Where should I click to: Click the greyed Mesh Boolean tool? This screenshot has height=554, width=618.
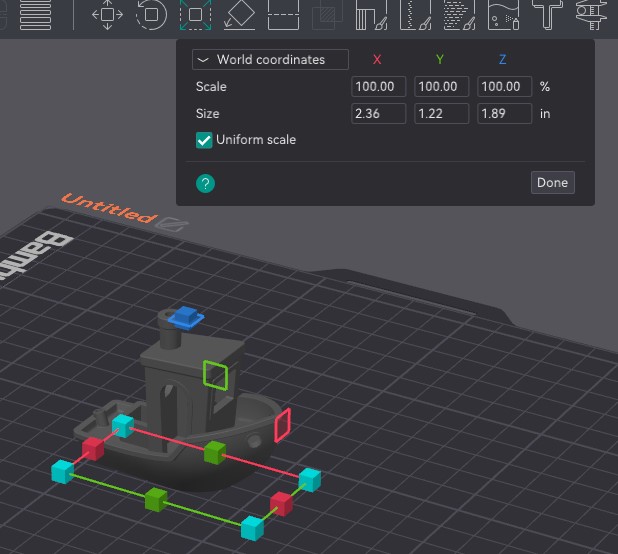[327, 15]
